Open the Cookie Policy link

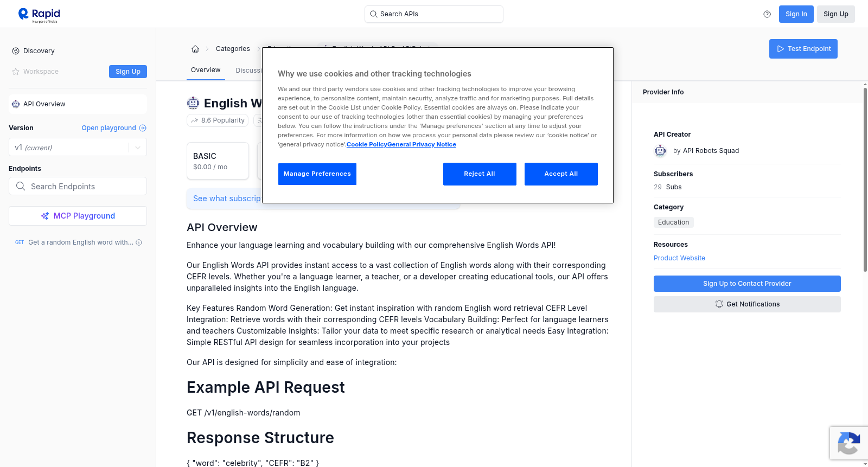pyautogui.click(x=367, y=144)
